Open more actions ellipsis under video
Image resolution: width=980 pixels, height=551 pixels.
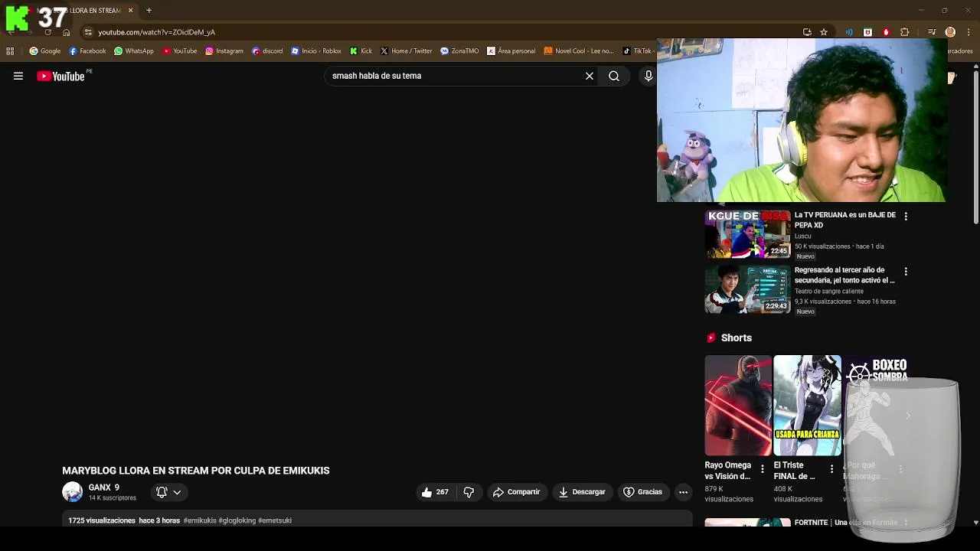(683, 492)
